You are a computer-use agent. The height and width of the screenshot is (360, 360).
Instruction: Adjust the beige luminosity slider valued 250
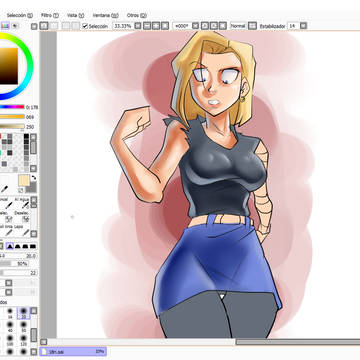point(12,127)
